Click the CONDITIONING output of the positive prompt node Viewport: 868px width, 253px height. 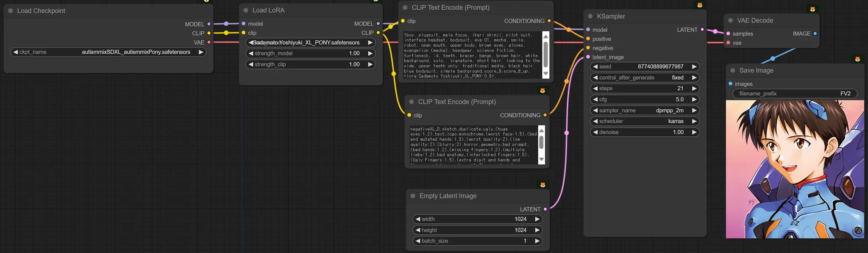click(549, 21)
